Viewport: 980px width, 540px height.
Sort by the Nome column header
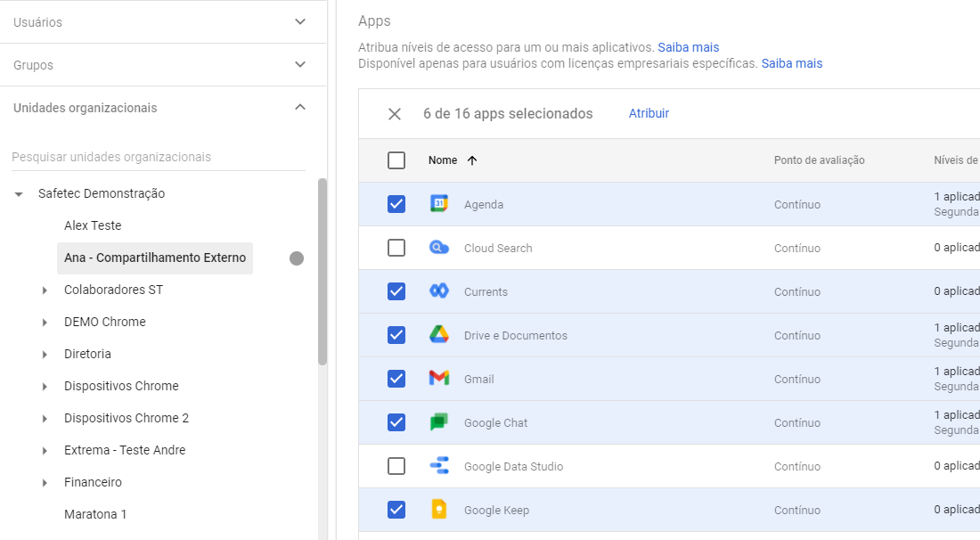(x=443, y=160)
